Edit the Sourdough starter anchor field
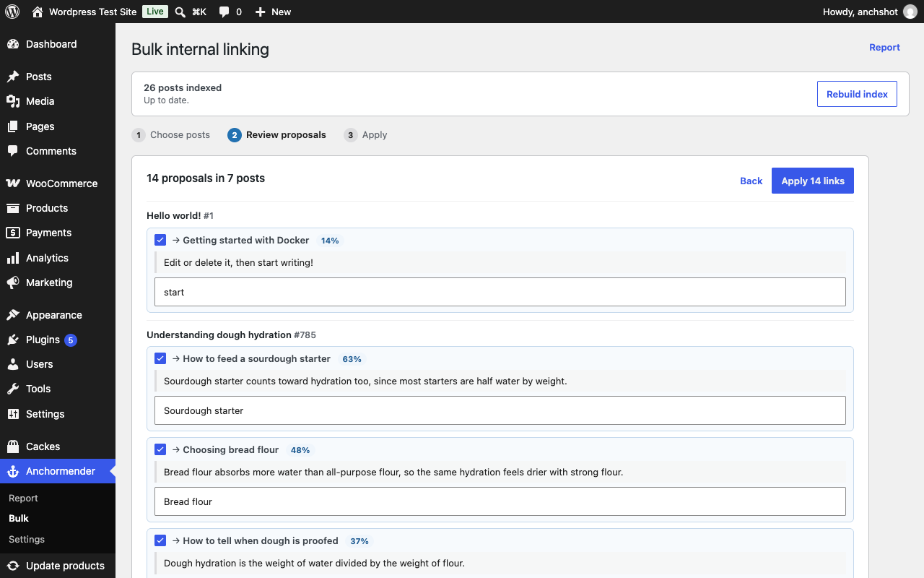This screenshot has height=578, width=924. 500,410
